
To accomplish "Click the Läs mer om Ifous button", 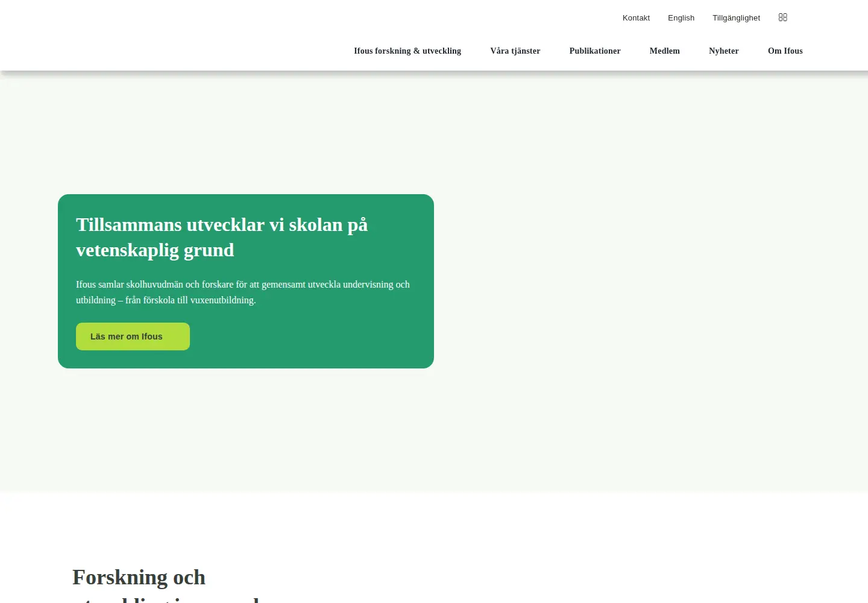I will click(x=133, y=336).
